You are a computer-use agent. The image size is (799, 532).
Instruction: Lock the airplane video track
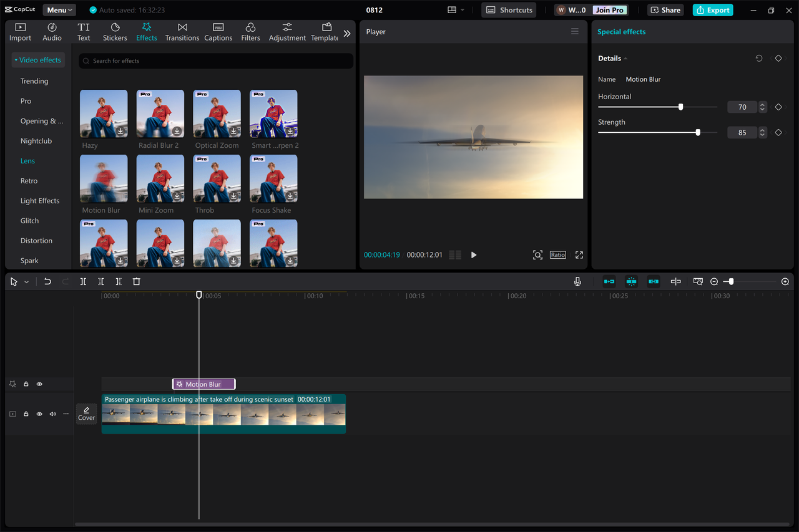pos(26,414)
